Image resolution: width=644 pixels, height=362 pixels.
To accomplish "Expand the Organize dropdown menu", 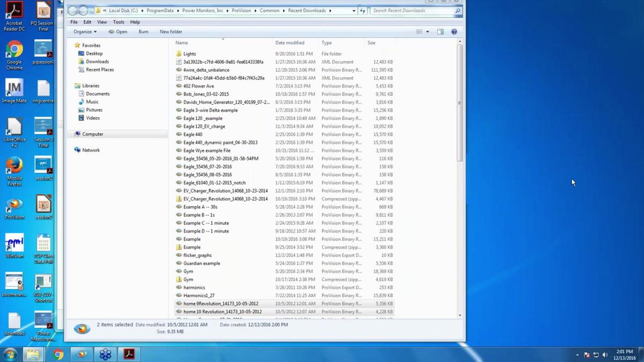I will coord(85,32).
